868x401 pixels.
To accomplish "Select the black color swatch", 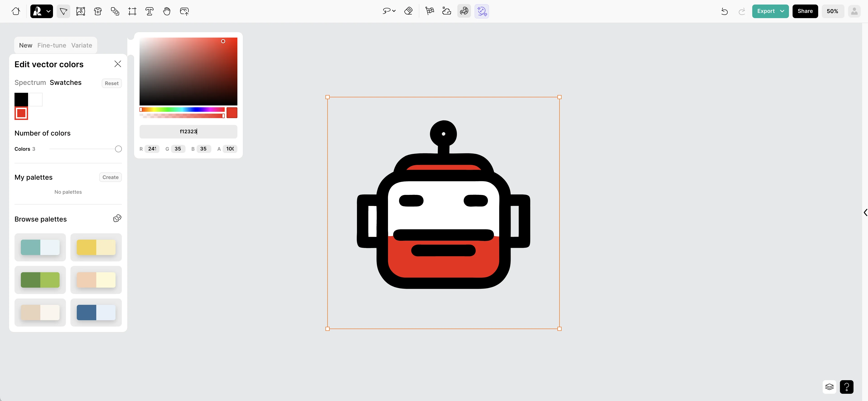I will point(21,99).
